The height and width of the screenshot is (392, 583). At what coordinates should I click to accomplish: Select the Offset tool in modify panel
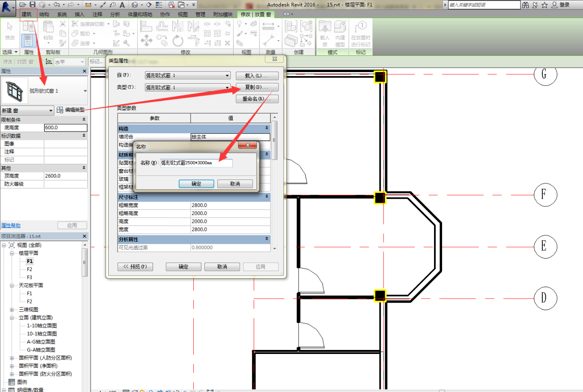tap(162, 26)
